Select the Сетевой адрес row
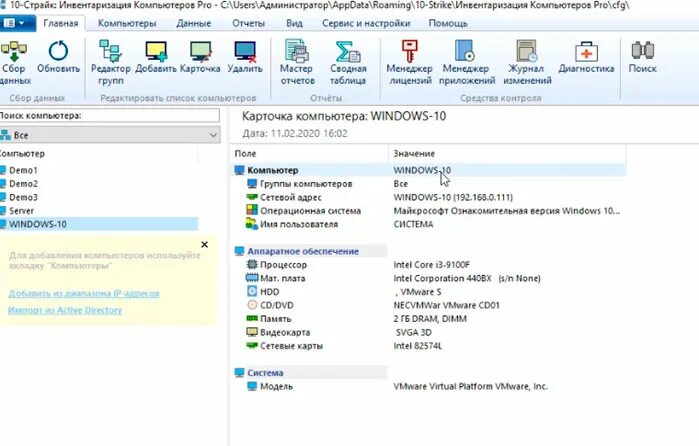 [x=430, y=197]
